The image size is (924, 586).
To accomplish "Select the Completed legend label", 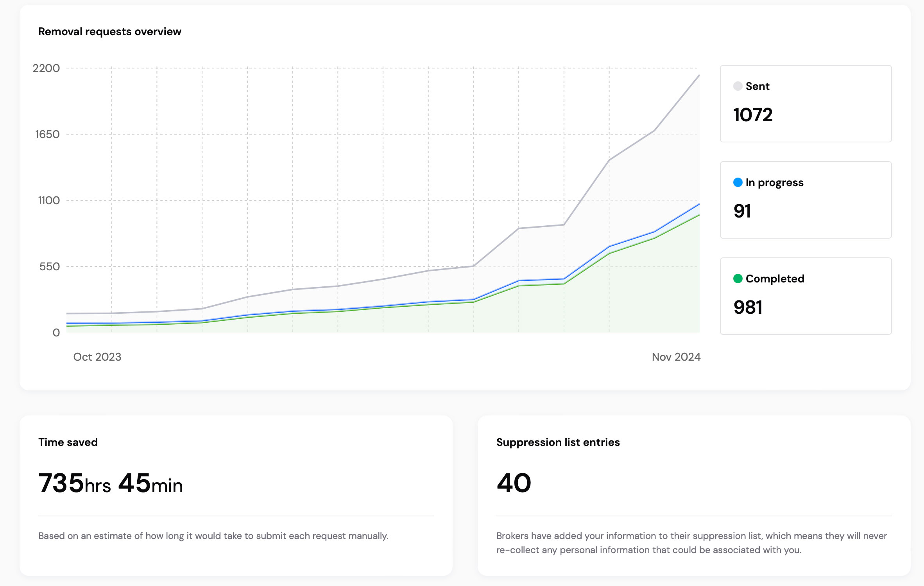I will tap(775, 279).
